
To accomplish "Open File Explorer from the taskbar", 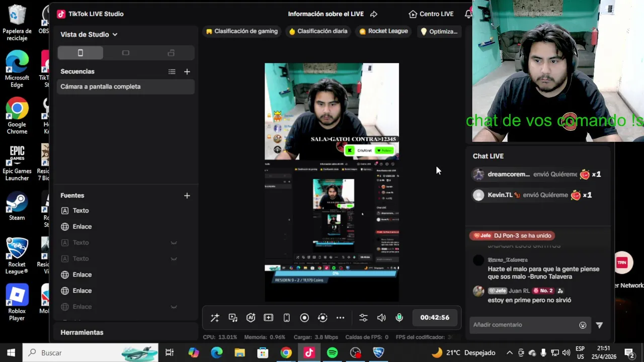I will (239, 353).
